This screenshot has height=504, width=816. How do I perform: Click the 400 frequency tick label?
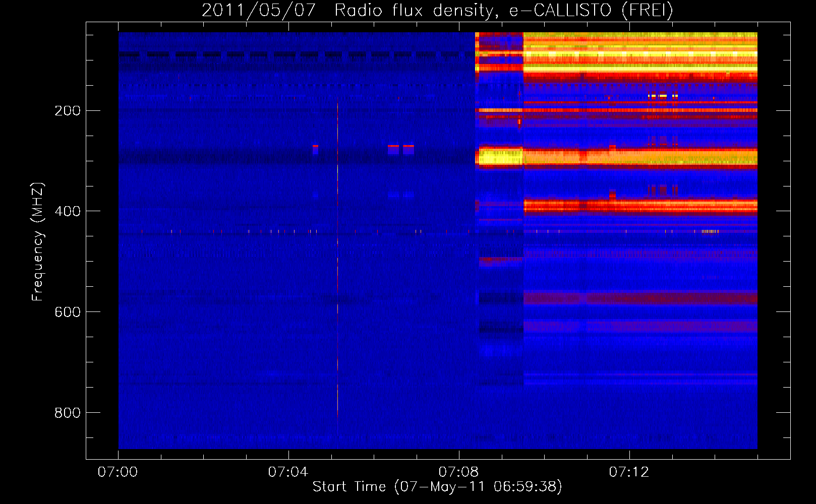pos(68,211)
